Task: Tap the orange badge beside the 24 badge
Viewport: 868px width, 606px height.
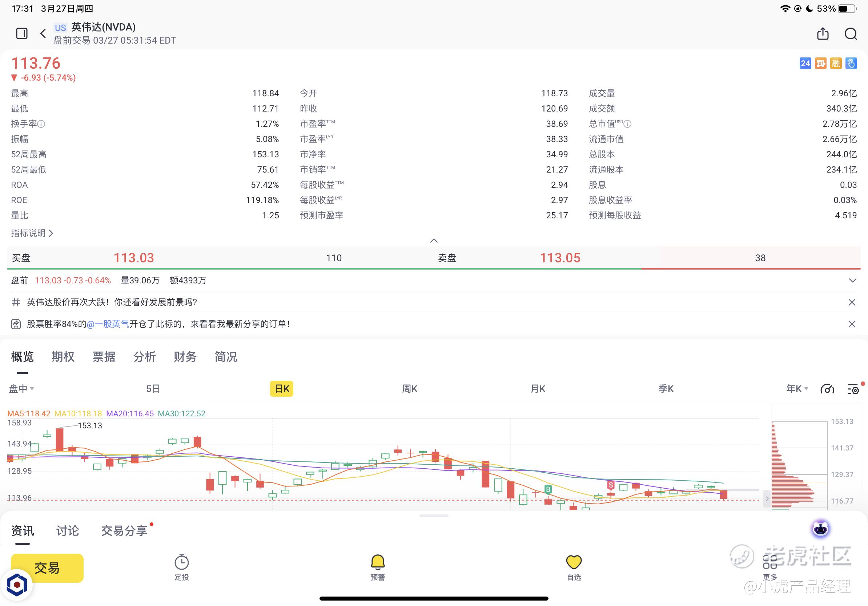Action: [820, 64]
